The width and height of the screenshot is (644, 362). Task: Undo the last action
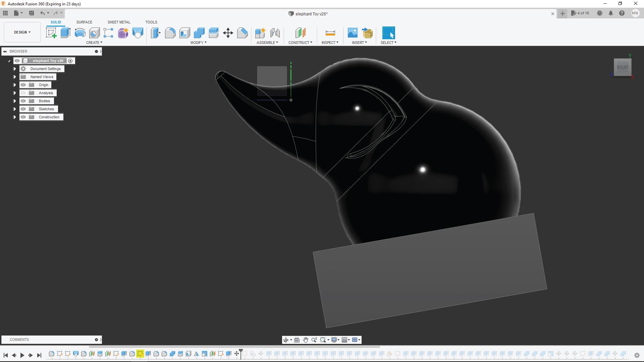pos(42,13)
